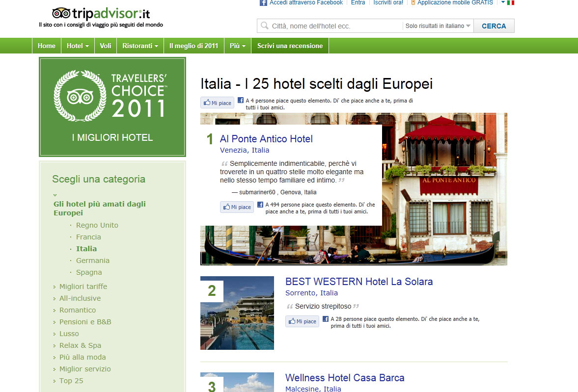
Task: Click Travellers' Choice 2011 laurel badge
Action: (80, 96)
